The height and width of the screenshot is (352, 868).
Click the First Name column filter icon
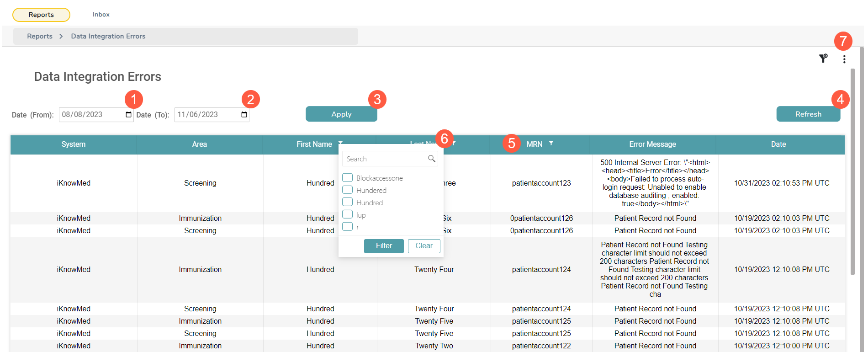340,143
